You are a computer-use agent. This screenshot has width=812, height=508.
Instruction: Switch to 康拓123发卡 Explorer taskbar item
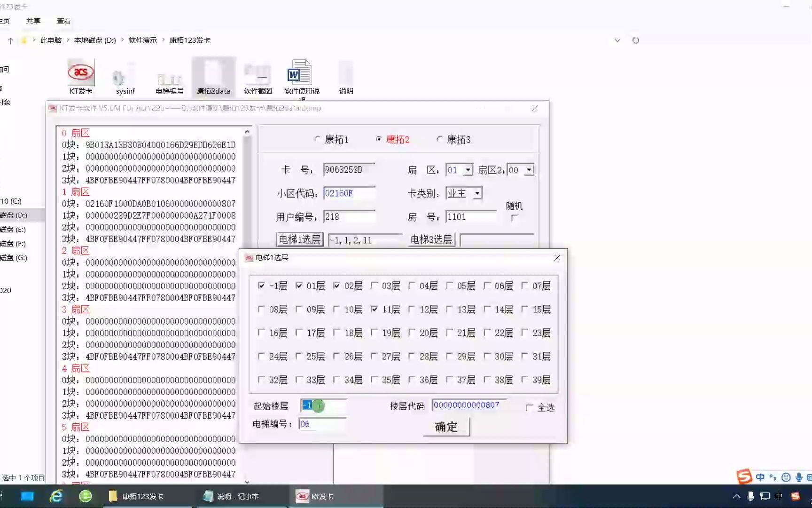click(x=147, y=496)
